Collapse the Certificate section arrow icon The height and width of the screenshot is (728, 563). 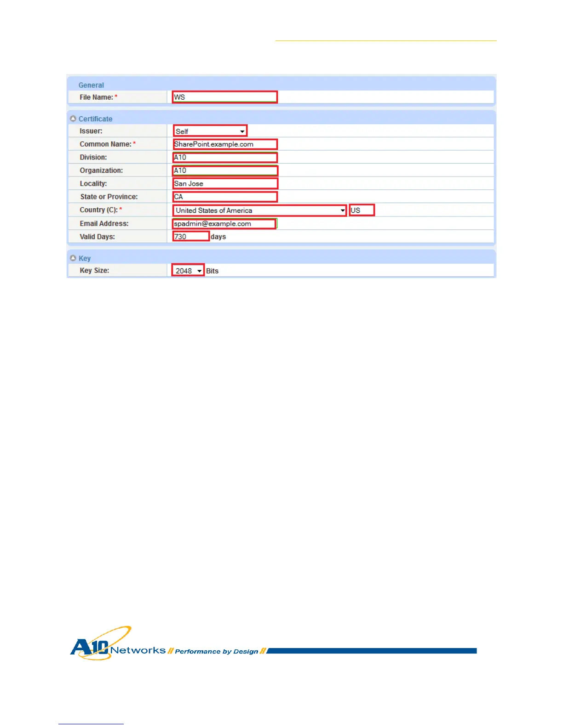73,119
